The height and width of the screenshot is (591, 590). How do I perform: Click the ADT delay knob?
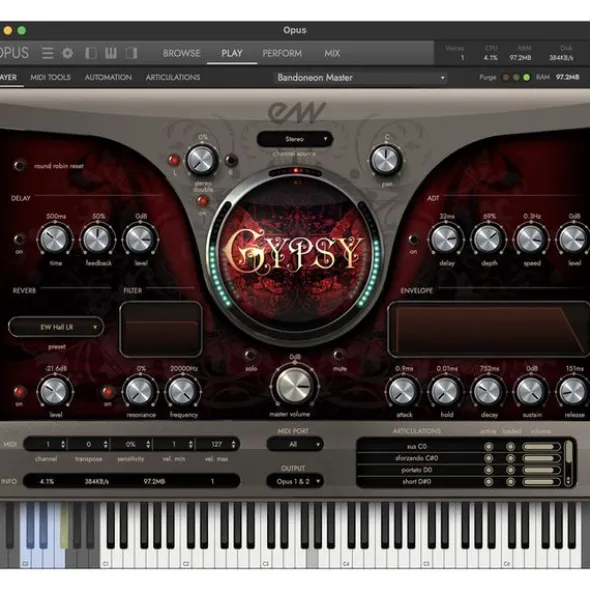click(446, 239)
